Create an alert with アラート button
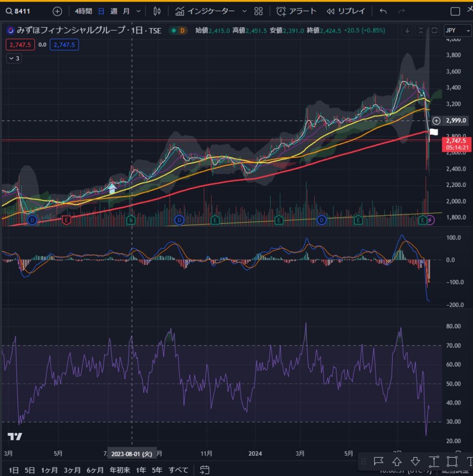Viewport: 473px width, 476px height. [x=296, y=11]
